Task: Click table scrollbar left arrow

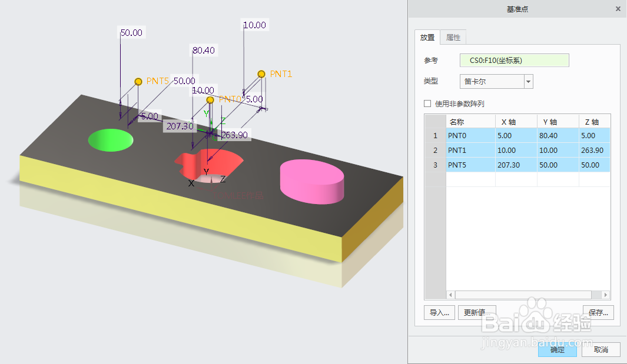Action: tap(450, 295)
